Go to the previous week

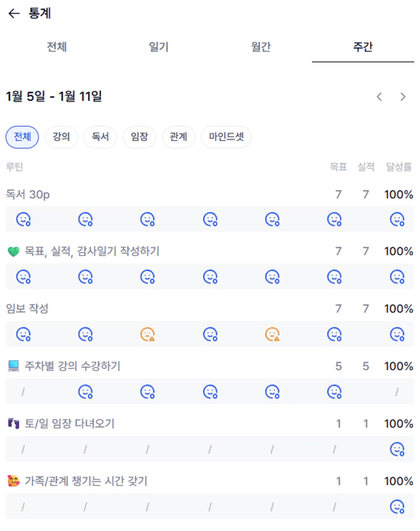379,97
